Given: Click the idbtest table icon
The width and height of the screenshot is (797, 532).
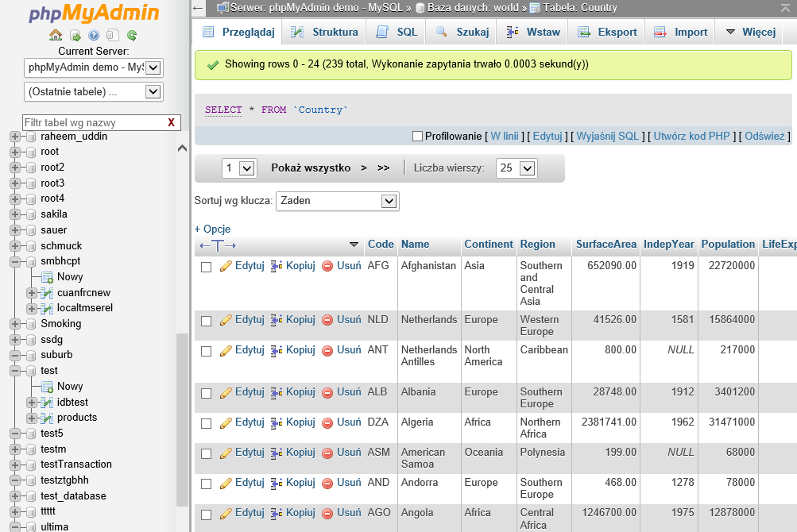Looking at the screenshot, I should point(47,403).
